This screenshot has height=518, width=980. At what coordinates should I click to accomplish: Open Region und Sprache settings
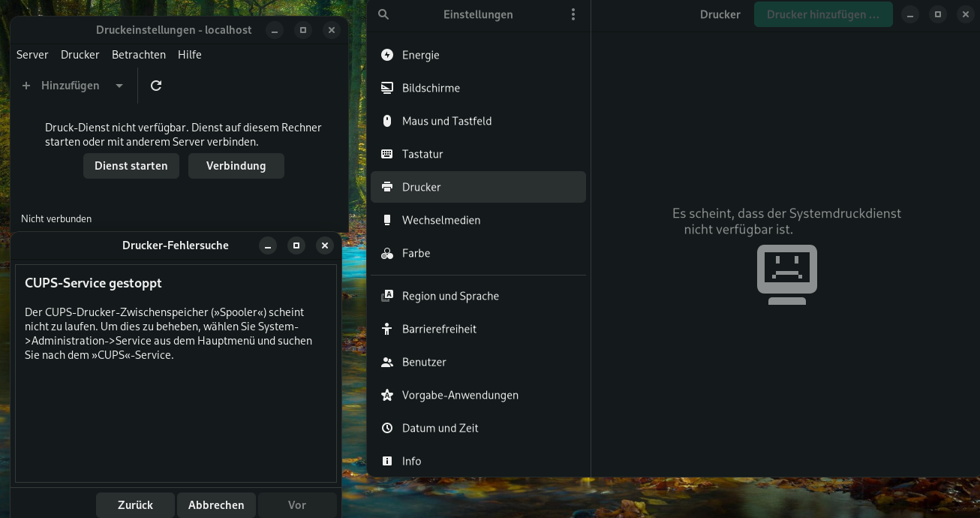pos(450,296)
